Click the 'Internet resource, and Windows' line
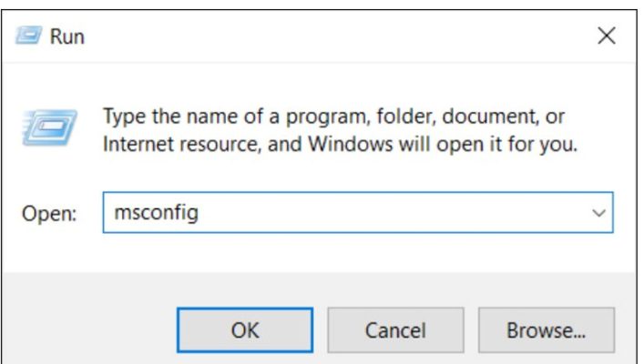This screenshot has height=364, width=644. click(x=340, y=145)
